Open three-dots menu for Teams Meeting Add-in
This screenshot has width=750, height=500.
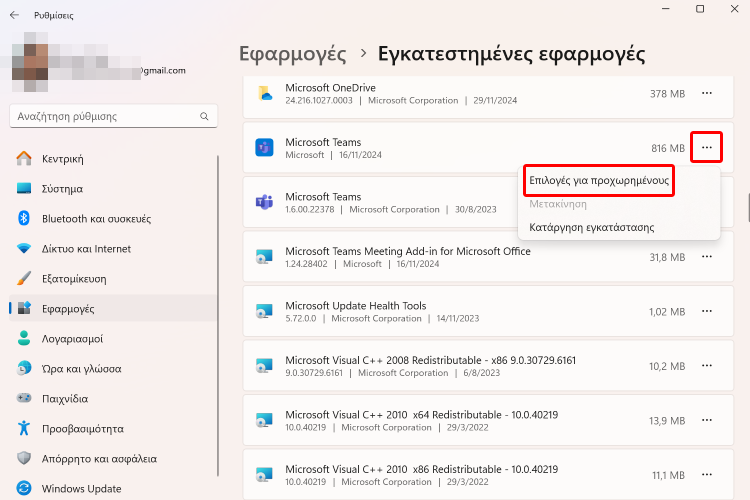[706, 257]
